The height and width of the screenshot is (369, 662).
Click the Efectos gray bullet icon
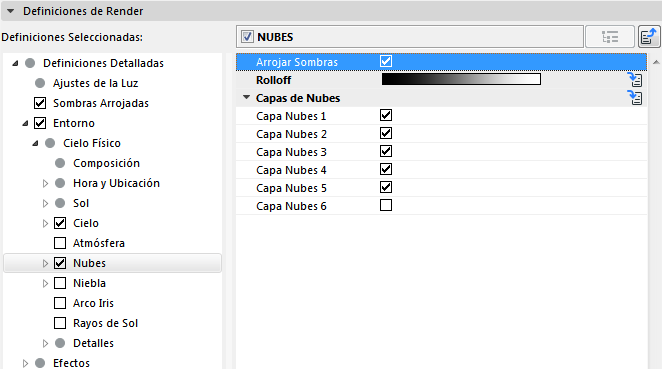coord(40,363)
